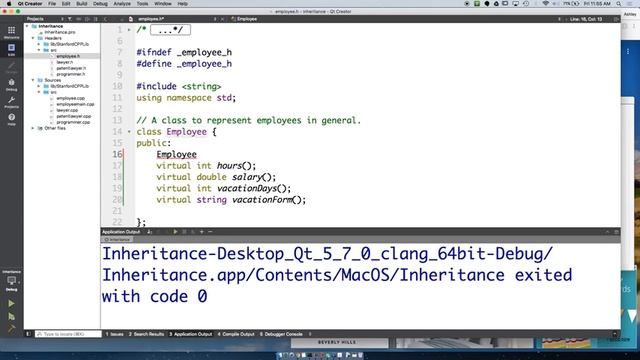The width and height of the screenshot is (640, 360).
Task: Select lawyer.h in project tree
Action: [64, 62]
